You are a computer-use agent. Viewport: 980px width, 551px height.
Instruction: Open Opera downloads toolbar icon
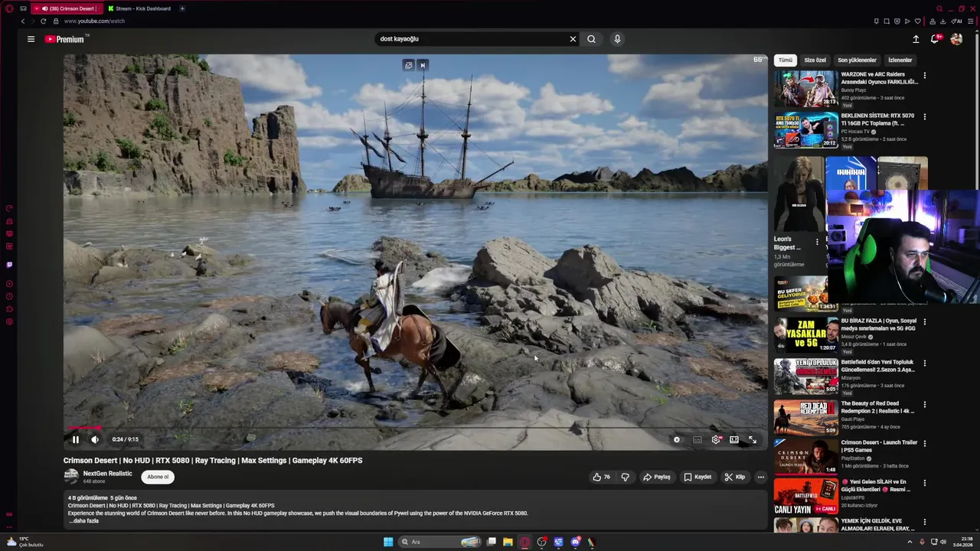tap(942, 21)
